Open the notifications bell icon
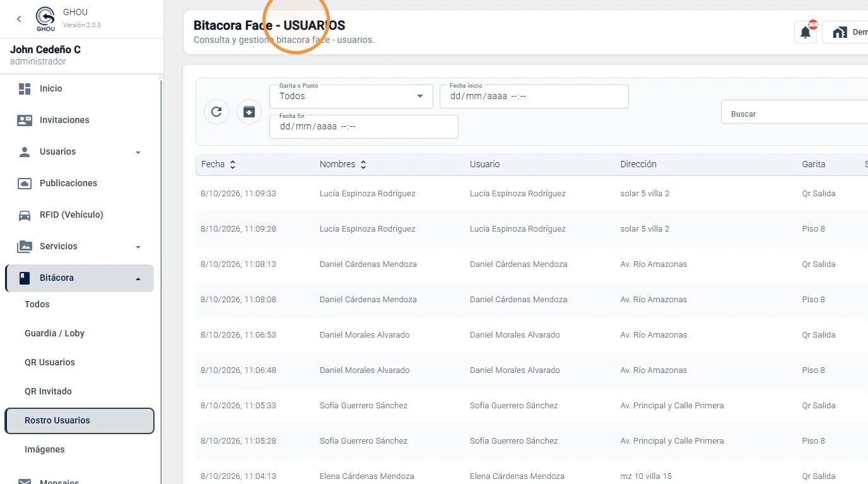This screenshot has height=484, width=868. 806,32
